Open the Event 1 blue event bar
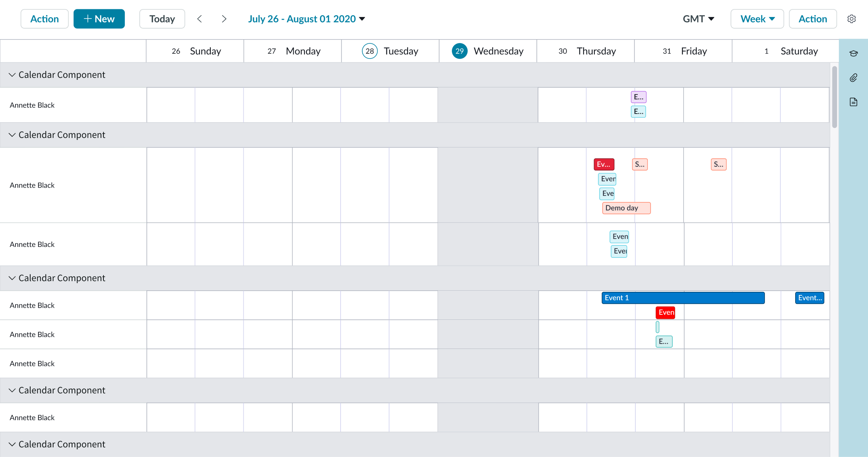 (683, 298)
